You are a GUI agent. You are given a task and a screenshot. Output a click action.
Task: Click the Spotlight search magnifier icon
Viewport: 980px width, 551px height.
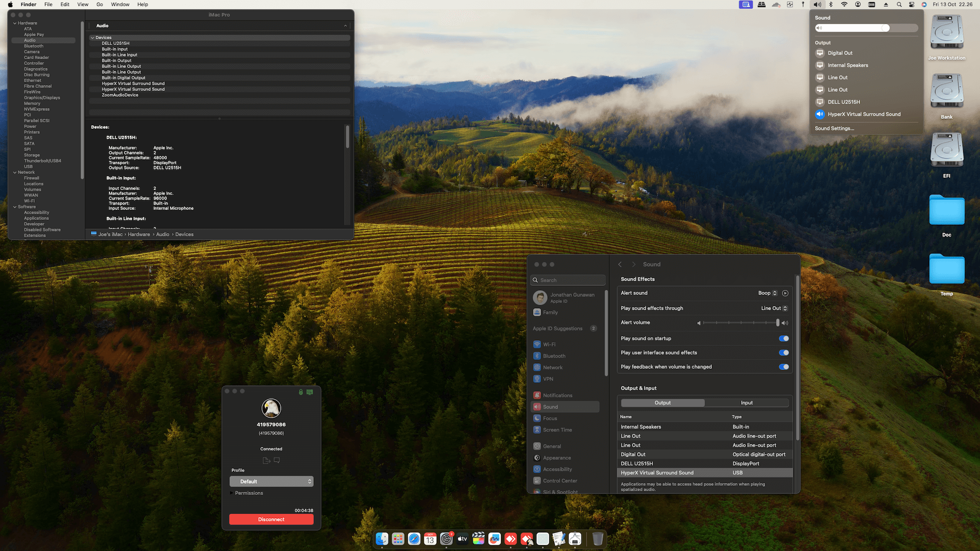[899, 5]
